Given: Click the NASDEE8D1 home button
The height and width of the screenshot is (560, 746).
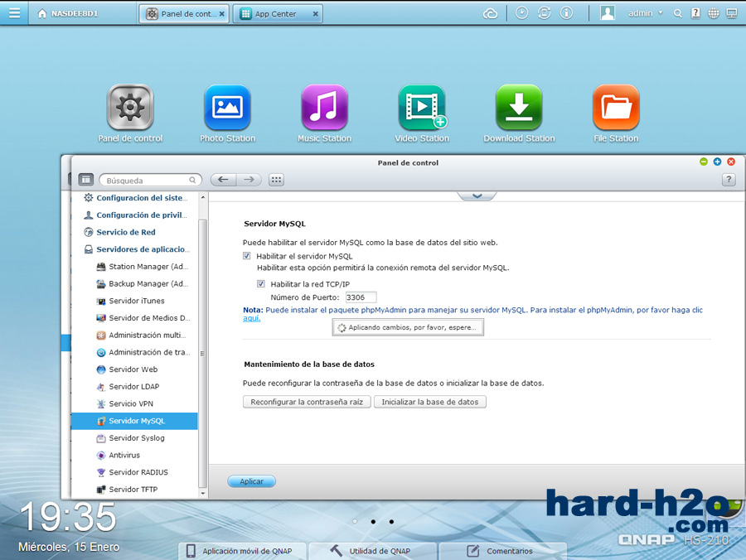Looking at the screenshot, I should (68, 13).
